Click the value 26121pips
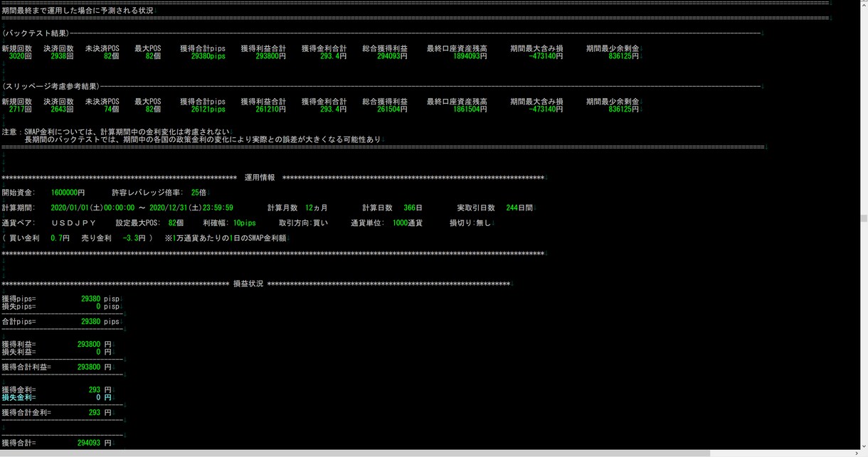Viewport: 868px width, 457px height. pyautogui.click(x=208, y=109)
